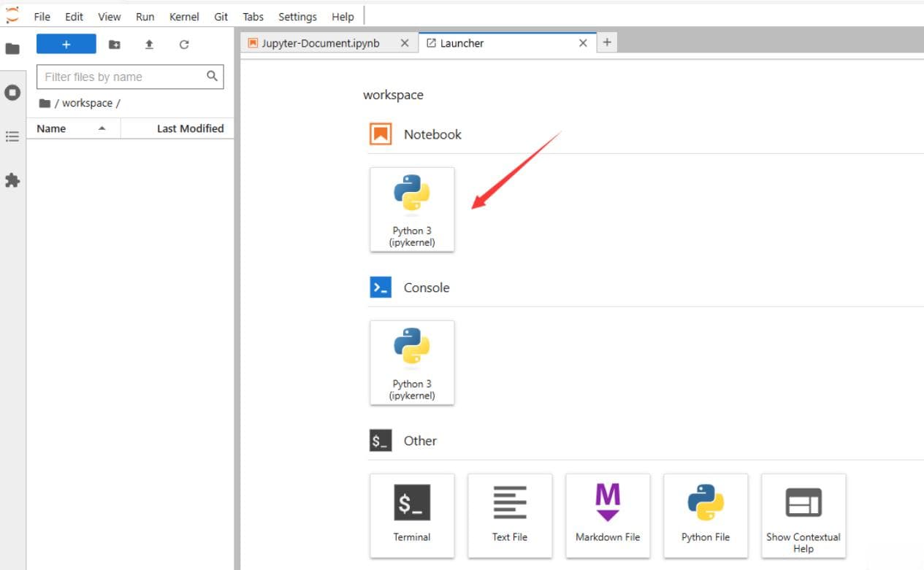
Task: Create a new Markdown File
Action: (x=608, y=515)
